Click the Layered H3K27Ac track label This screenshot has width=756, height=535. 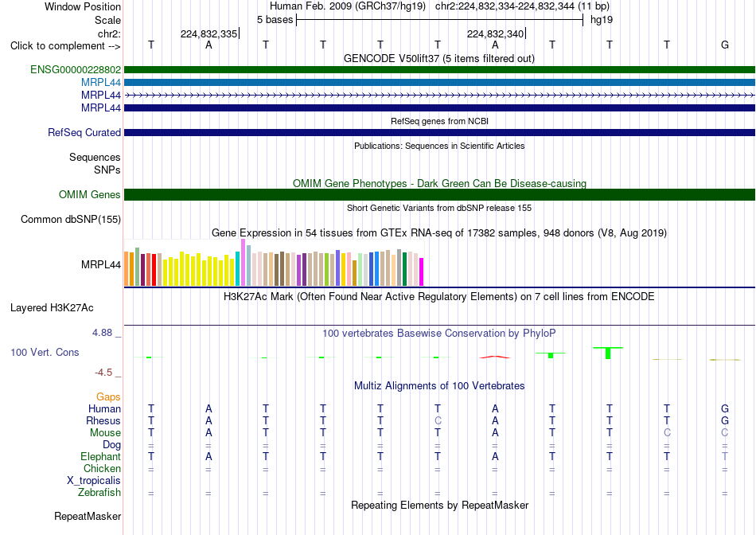52,308
